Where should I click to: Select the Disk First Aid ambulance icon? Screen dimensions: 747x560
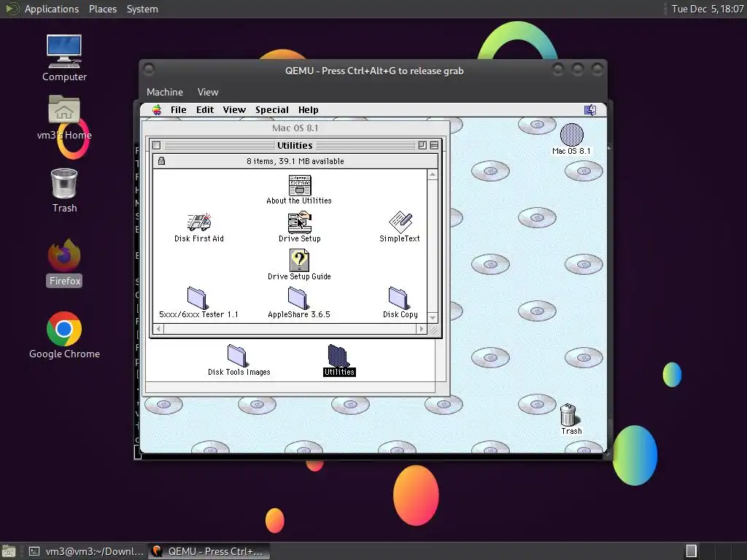(199, 222)
